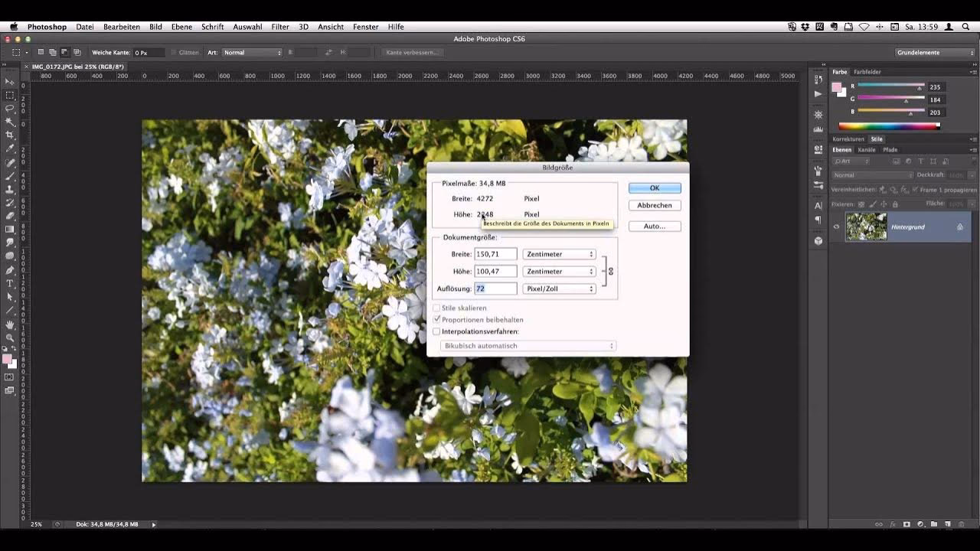Open the Pixel/Zoll resolution dropdown
The width and height of the screenshot is (980, 551).
click(559, 289)
